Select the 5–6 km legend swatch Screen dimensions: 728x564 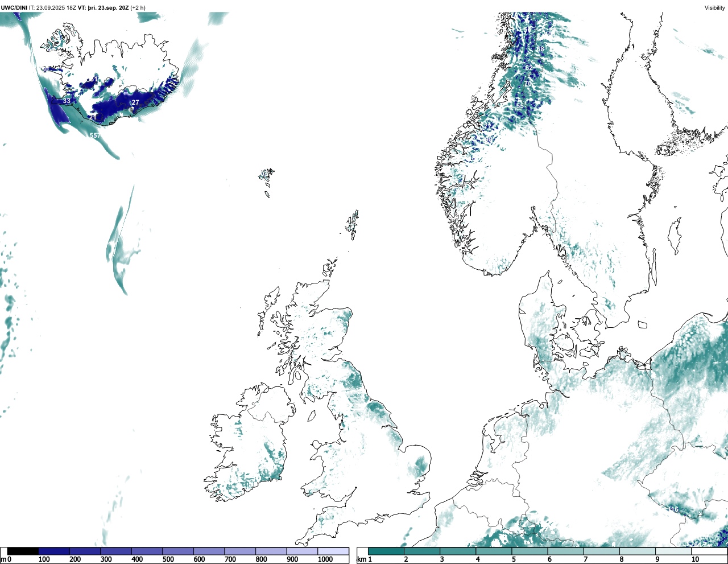tap(530, 551)
